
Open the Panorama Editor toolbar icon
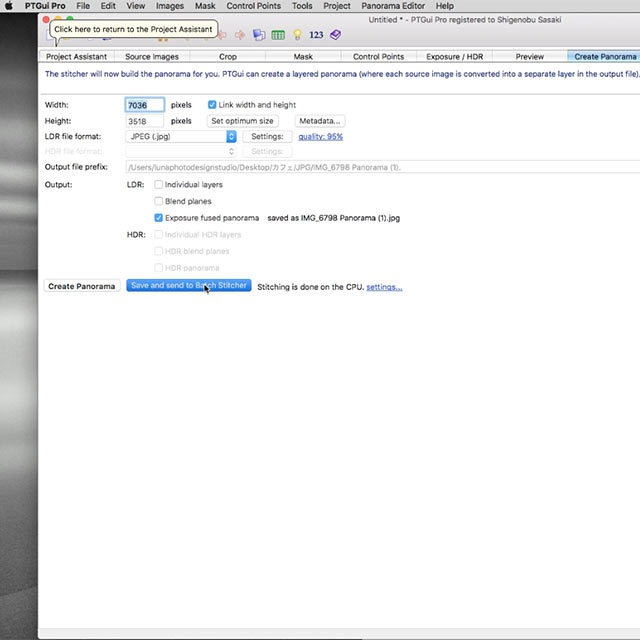(259, 34)
